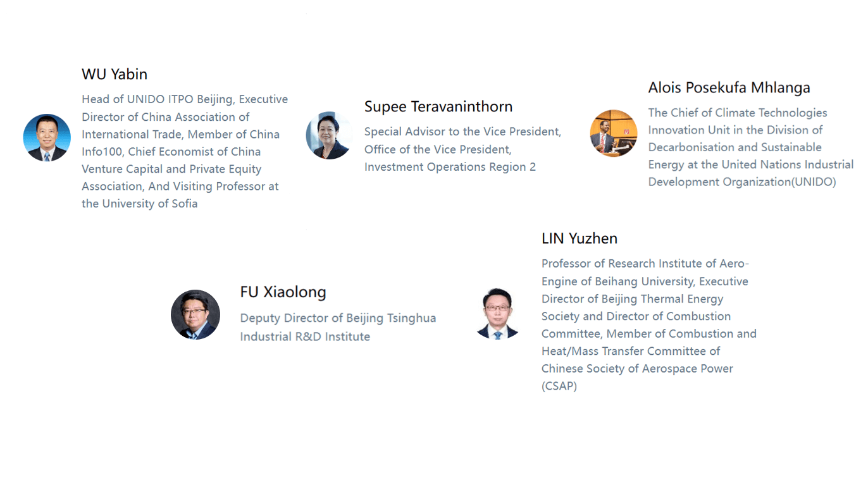
Task: Click WU Yabin's profile photo
Action: 47,138
